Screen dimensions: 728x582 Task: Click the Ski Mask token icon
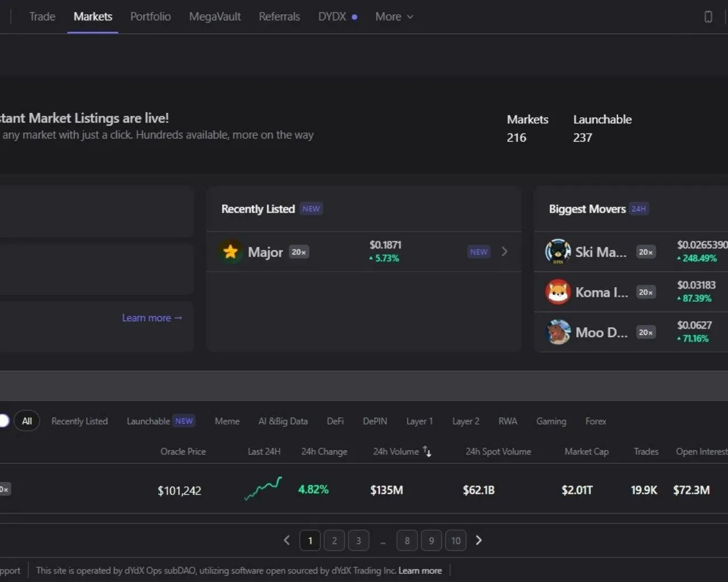tap(558, 251)
